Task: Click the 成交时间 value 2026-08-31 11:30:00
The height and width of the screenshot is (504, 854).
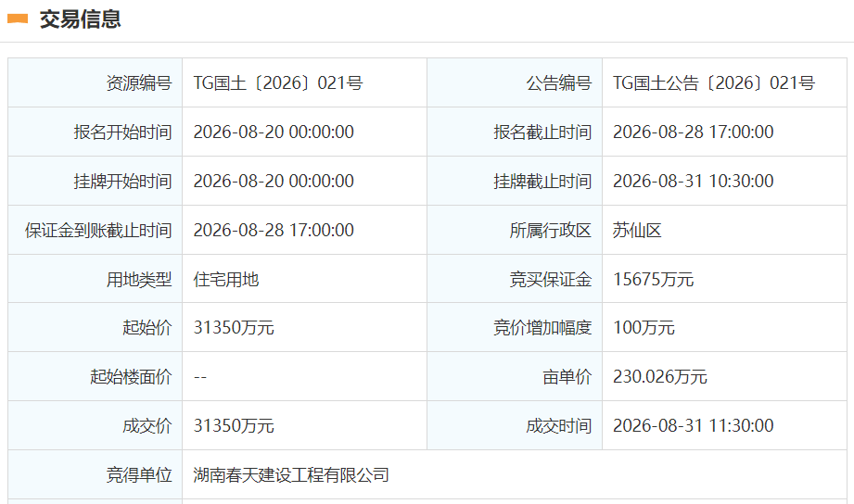Action: click(x=693, y=425)
